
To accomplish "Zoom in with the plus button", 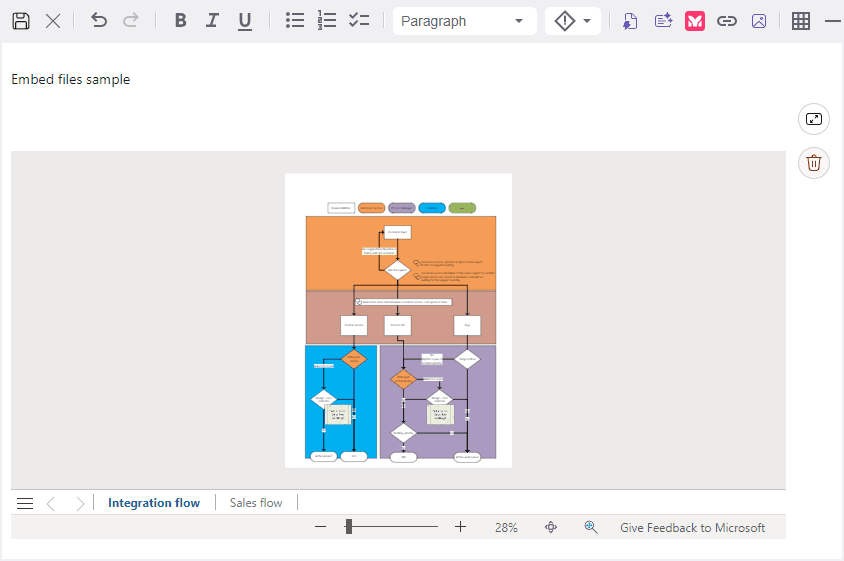I will tap(460, 527).
